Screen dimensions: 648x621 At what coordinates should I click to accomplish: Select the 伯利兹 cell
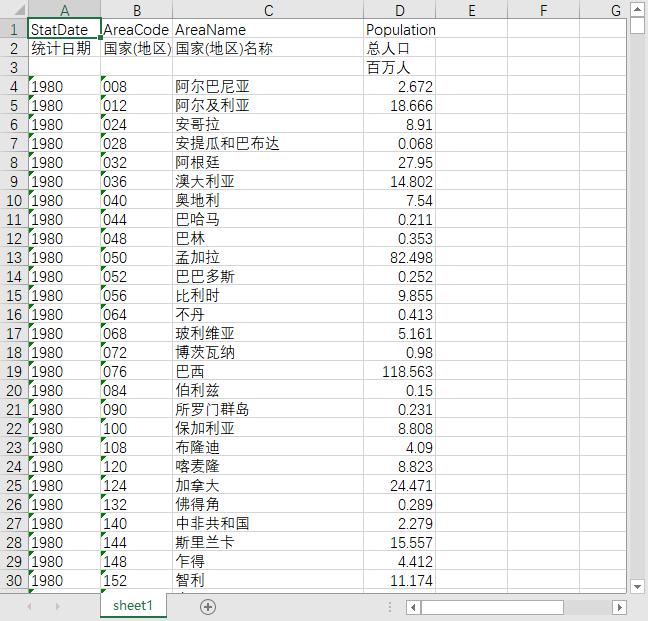click(268, 390)
